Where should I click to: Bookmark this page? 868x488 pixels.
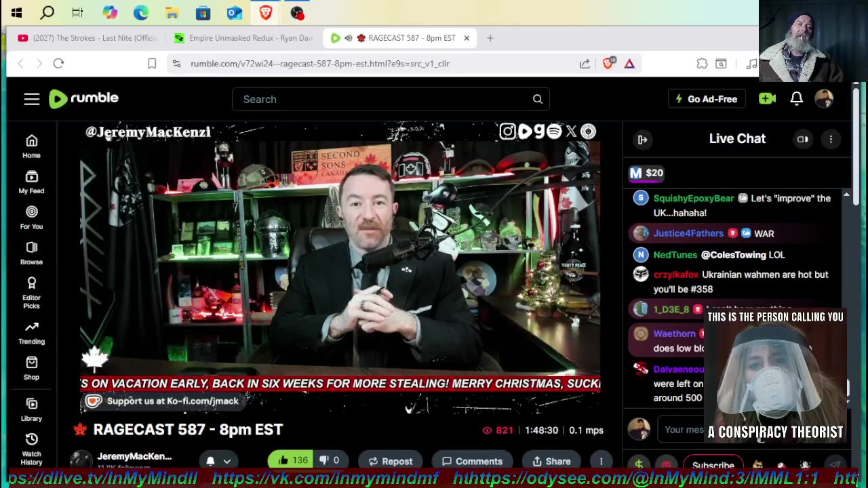[x=152, y=64]
